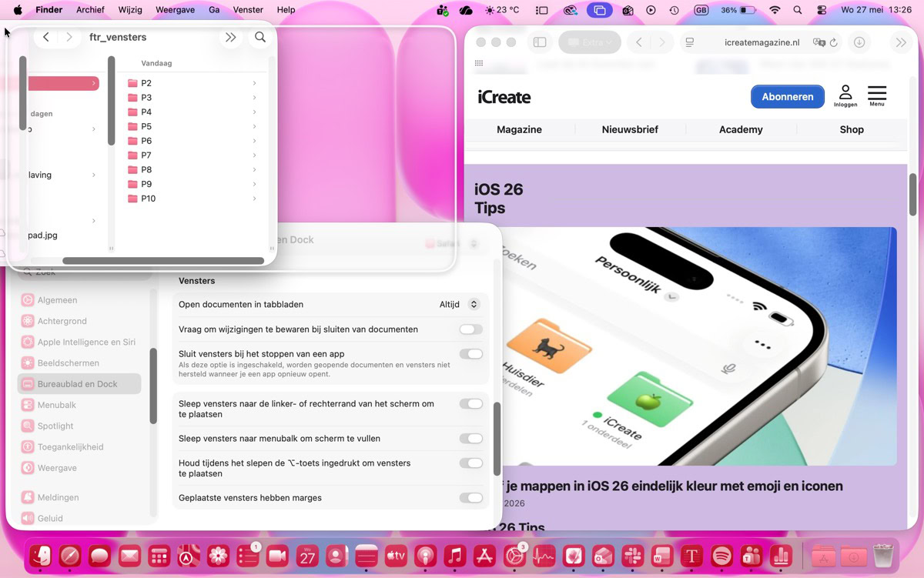Open the Shop tab on iCreate
The width and height of the screenshot is (924, 578).
(x=852, y=129)
